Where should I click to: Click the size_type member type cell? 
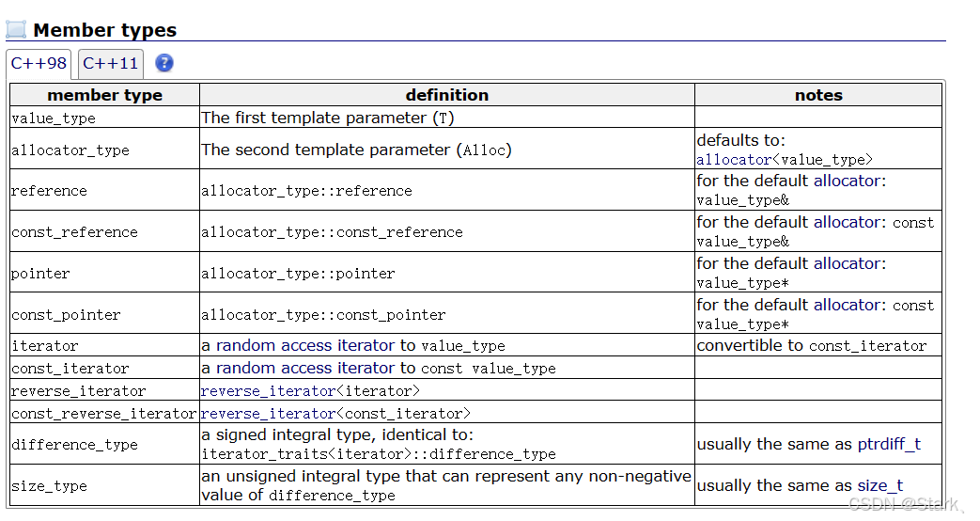tap(104, 485)
